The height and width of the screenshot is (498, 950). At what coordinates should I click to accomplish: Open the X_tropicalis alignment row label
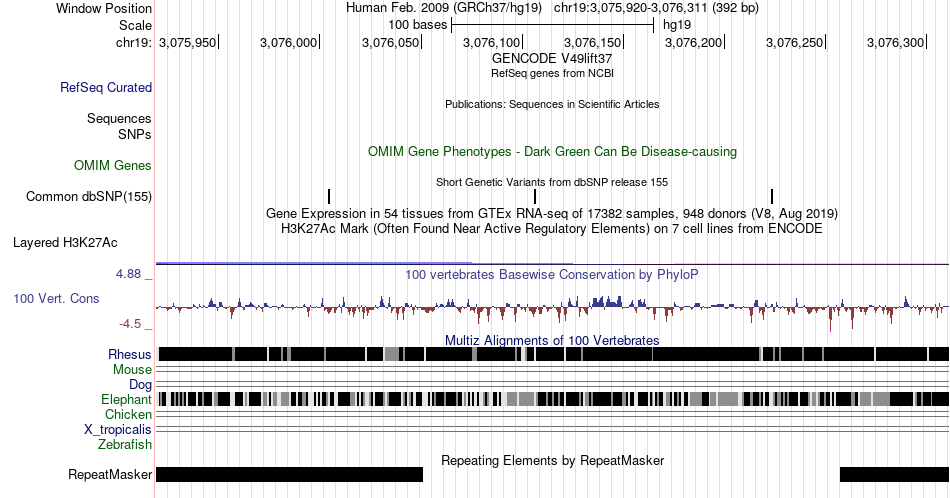[x=118, y=430]
